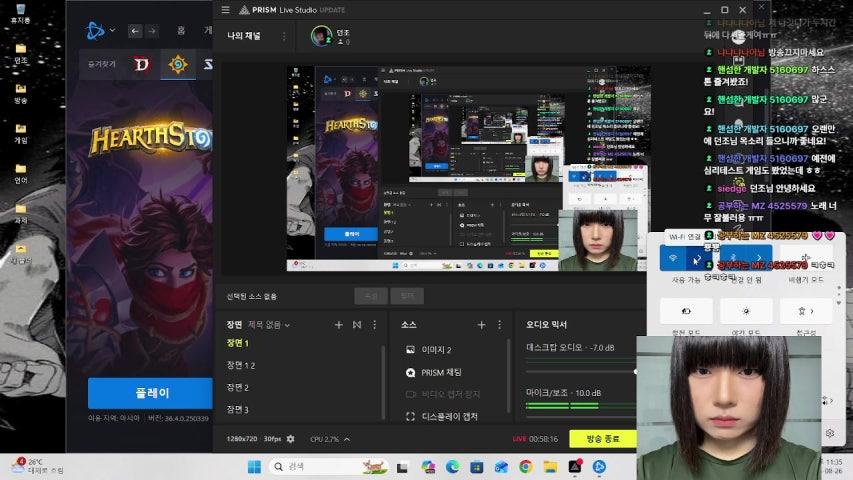Click first greyed source action button

[370, 296]
